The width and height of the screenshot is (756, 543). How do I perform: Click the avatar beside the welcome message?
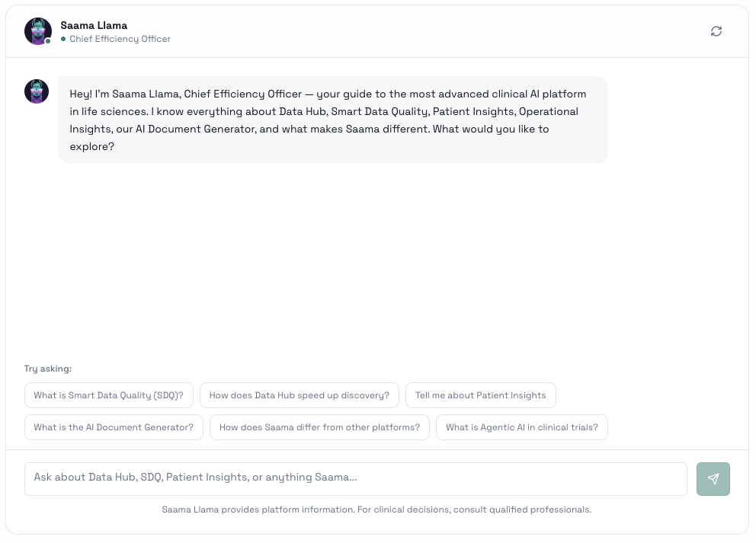point(37,91)
